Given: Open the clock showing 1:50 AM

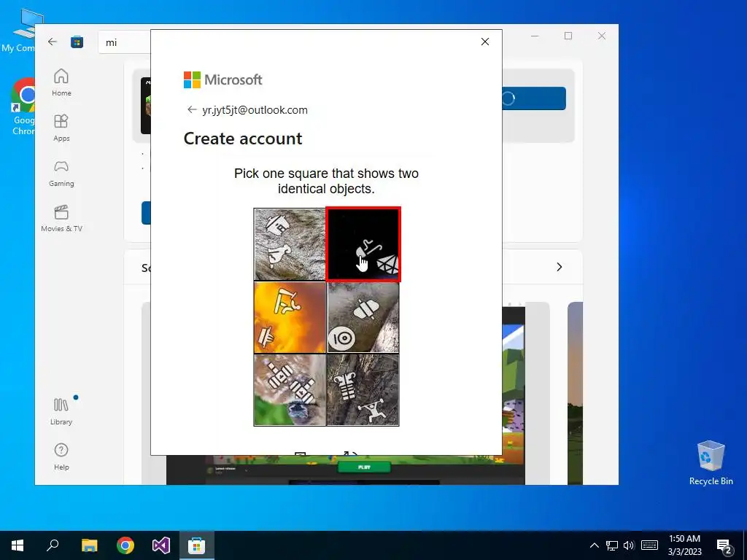Looking at the screenshot, I should point(684,545).
